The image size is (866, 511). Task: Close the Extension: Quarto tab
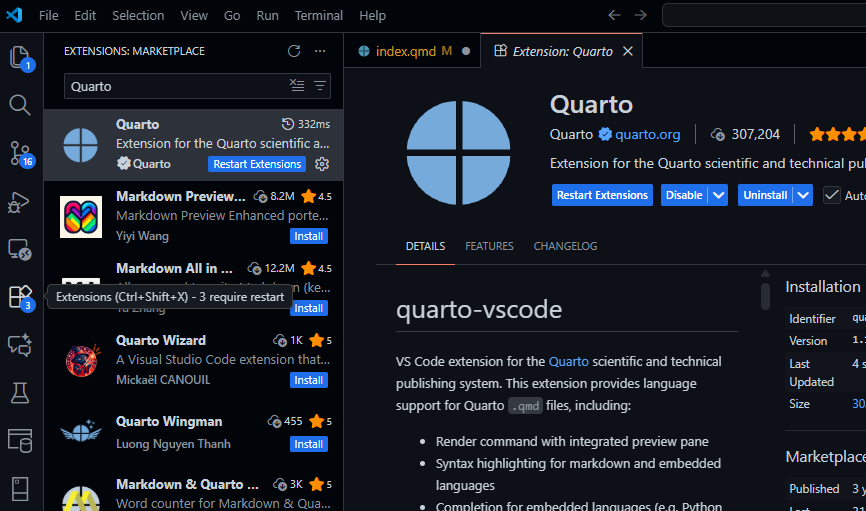coord(628,51)
